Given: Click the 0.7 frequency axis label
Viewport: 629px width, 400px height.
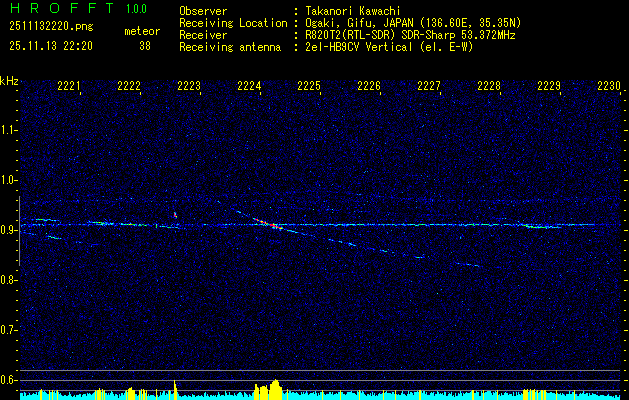Looking at the screenshot, I should point(9,330).
